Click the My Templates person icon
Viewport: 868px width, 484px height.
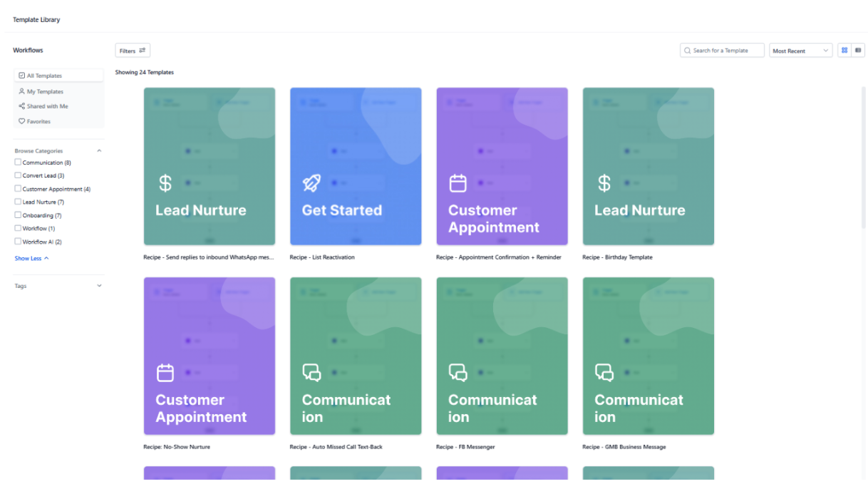click(22, 91)
